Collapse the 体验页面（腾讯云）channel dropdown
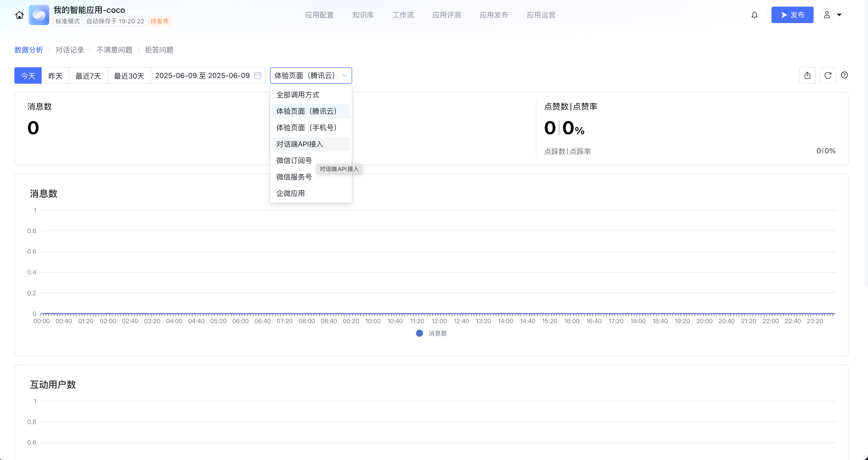 pyautogui.click(x=311, y=75)
